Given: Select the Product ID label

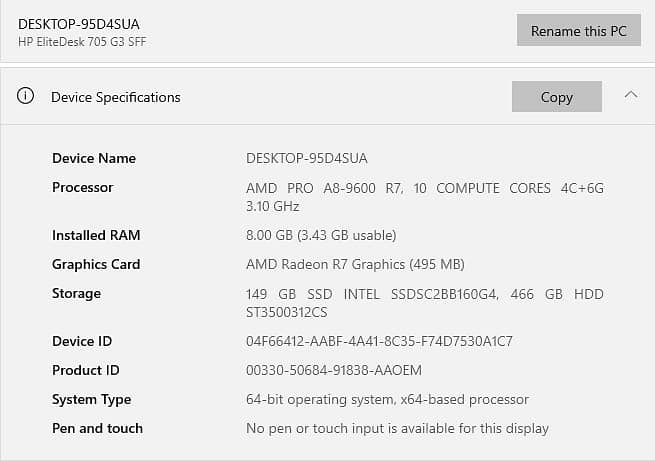Looking at the screenshot, I should (x=86, y=370).
